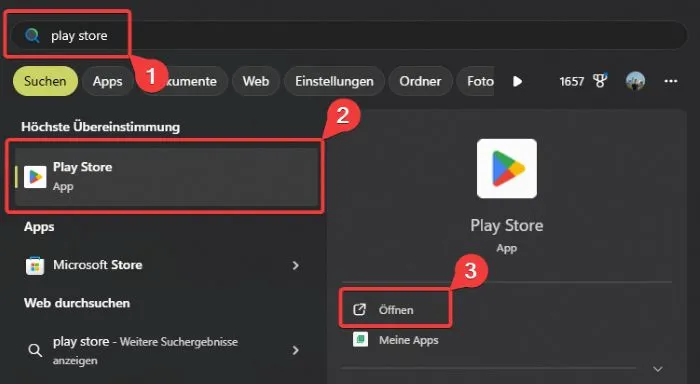Image resolution: width=700 pixels, height=384 pixels.
Task: Expand Microsoft Store result details chevron
Action: (295, 266)
